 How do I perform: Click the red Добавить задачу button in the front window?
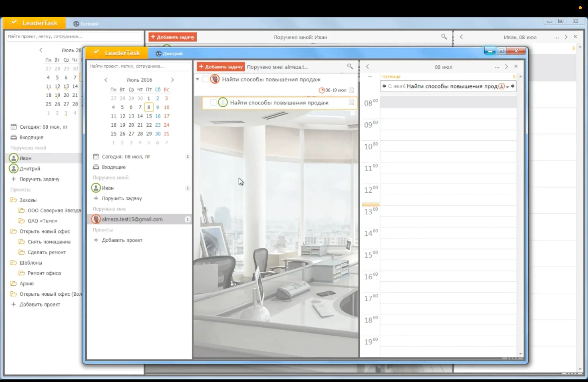click(220, 67)
